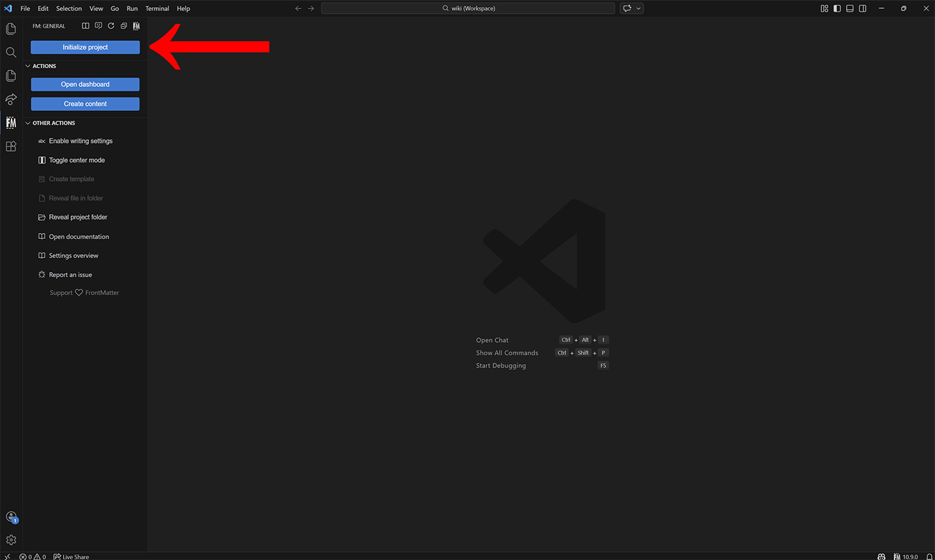The height and width of the screenshot is (560, 935).
Task: Click Live Share in the status bar
Action: [71, 557]
